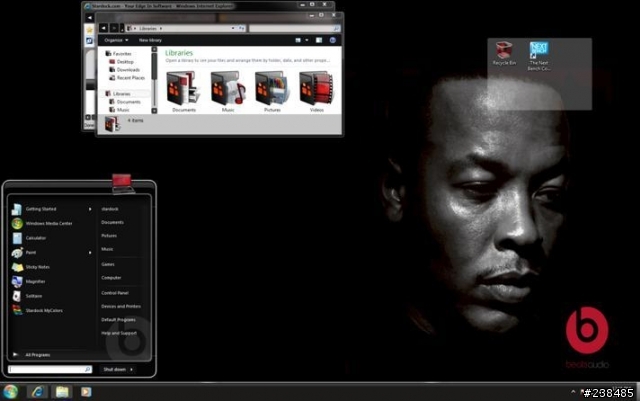Click the explorer search box

pos(294,28)
